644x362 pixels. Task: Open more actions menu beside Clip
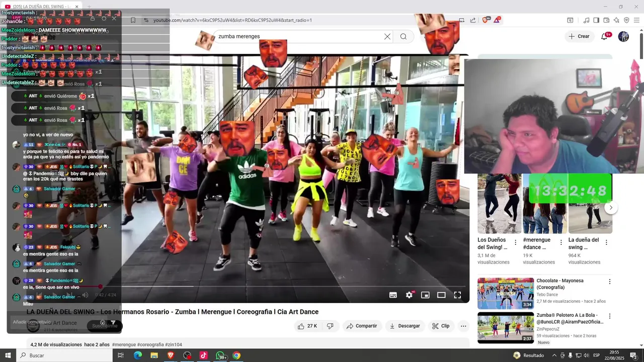tap(463, 326)
